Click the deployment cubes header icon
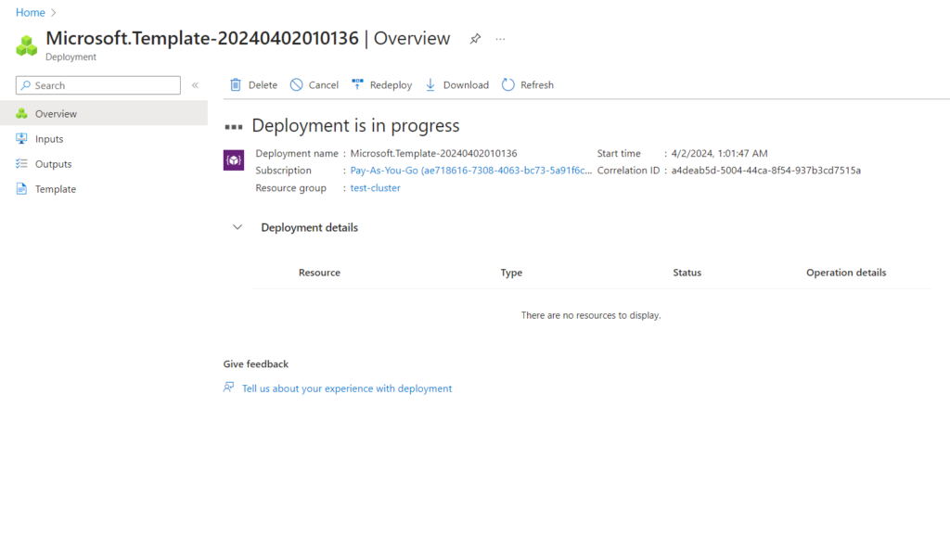Image resolution: width=950 pixels, height=560 pixels. [x=27, y=45]
